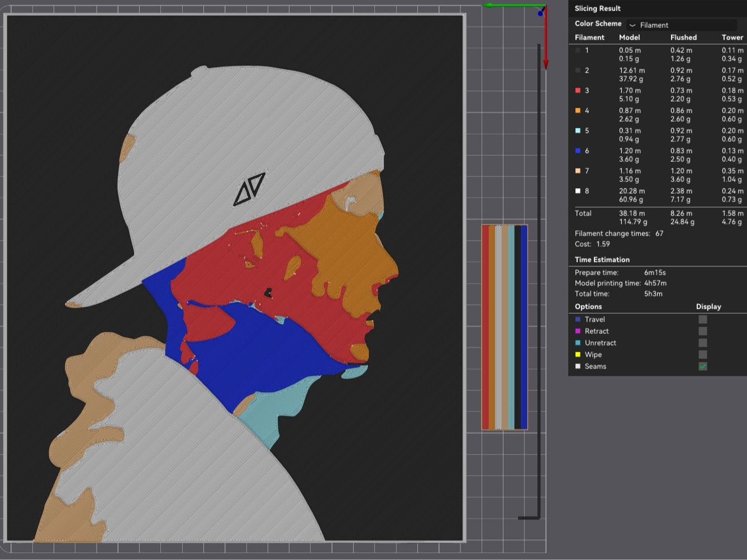This screenshot has width=747, height=560.
Task: Click the Slicing Result panel title
Action: coord(597,8)
